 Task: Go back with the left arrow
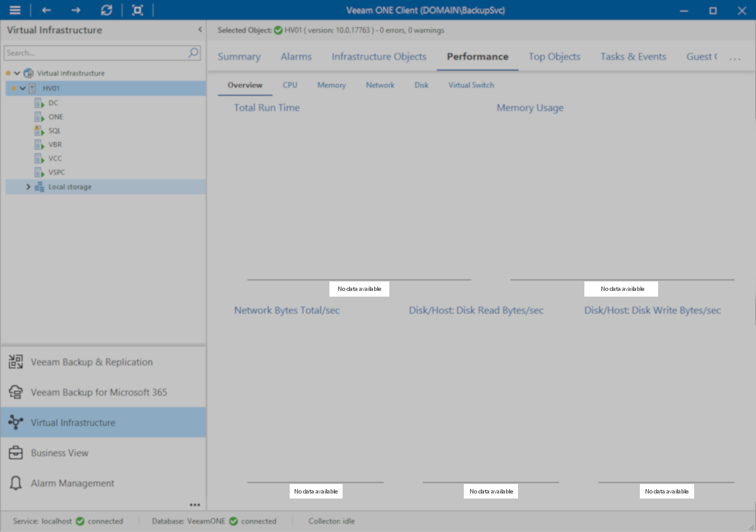(x=46, y=10)
